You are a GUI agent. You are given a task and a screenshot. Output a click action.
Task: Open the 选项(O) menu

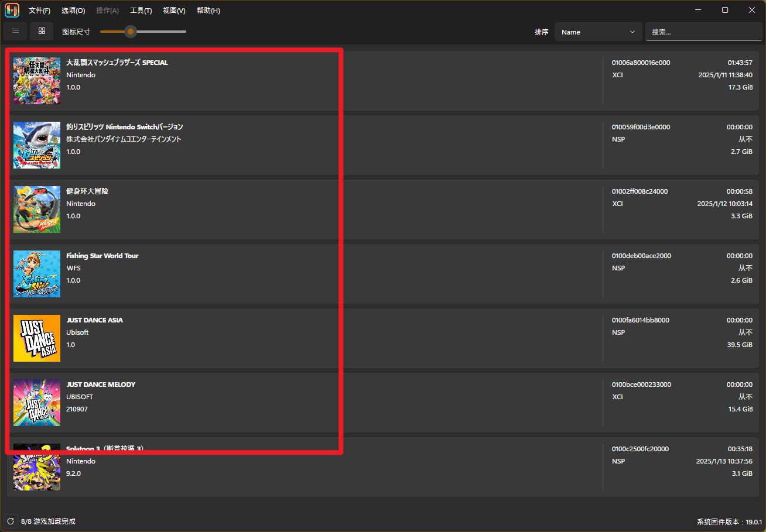click(x=73, y=11)
